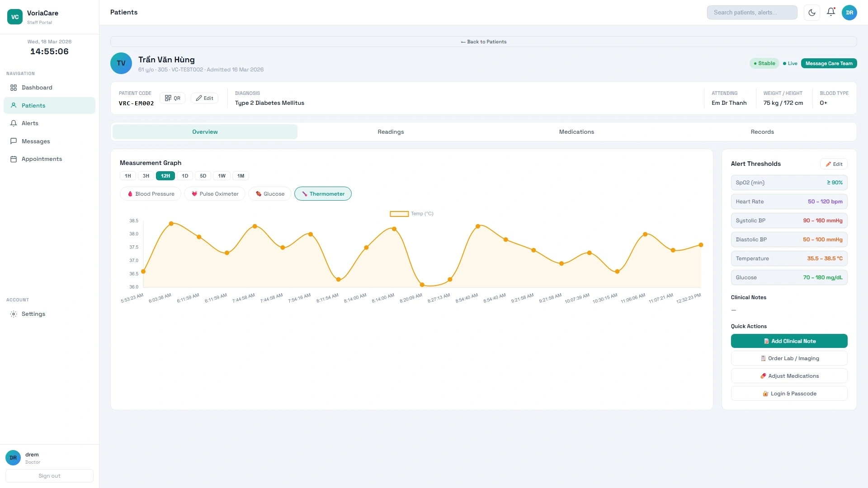Show patient QR code
Viewport: 868px width, 488px height.
pyautogui.click(x=172, y=98)
